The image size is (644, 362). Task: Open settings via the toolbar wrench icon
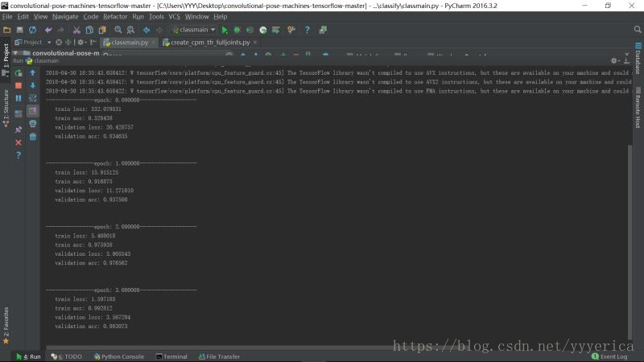click(x=291, y=30)
